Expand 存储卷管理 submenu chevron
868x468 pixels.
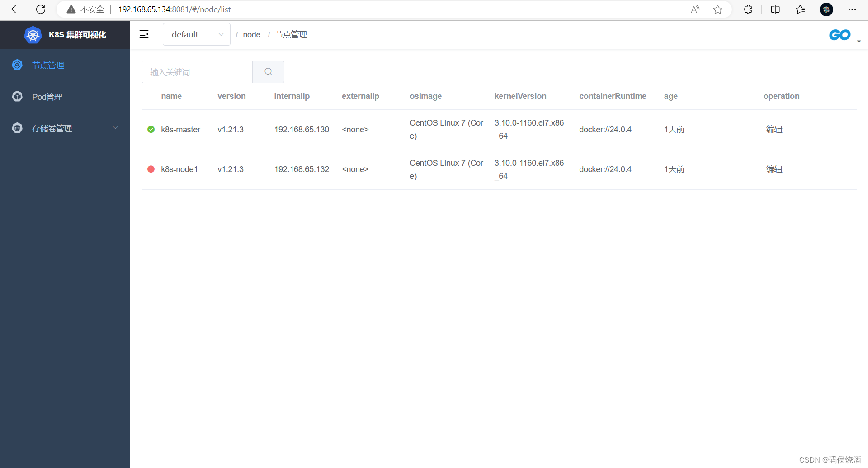pyautogui.click(x=115, y=128)
